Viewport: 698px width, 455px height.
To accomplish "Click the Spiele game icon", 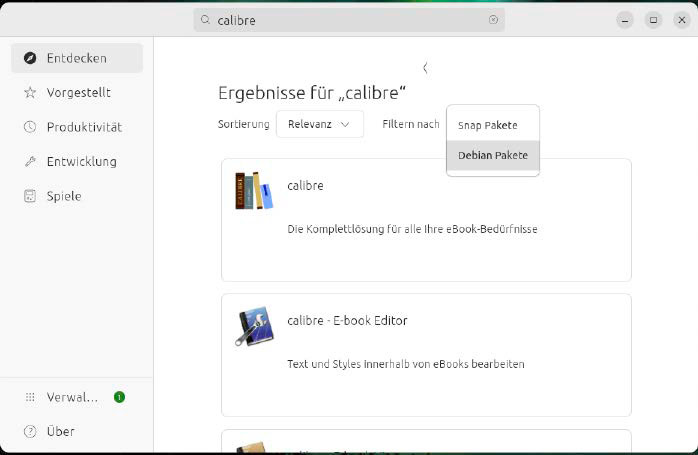I will pyautogui.click(x=30, y=196).
